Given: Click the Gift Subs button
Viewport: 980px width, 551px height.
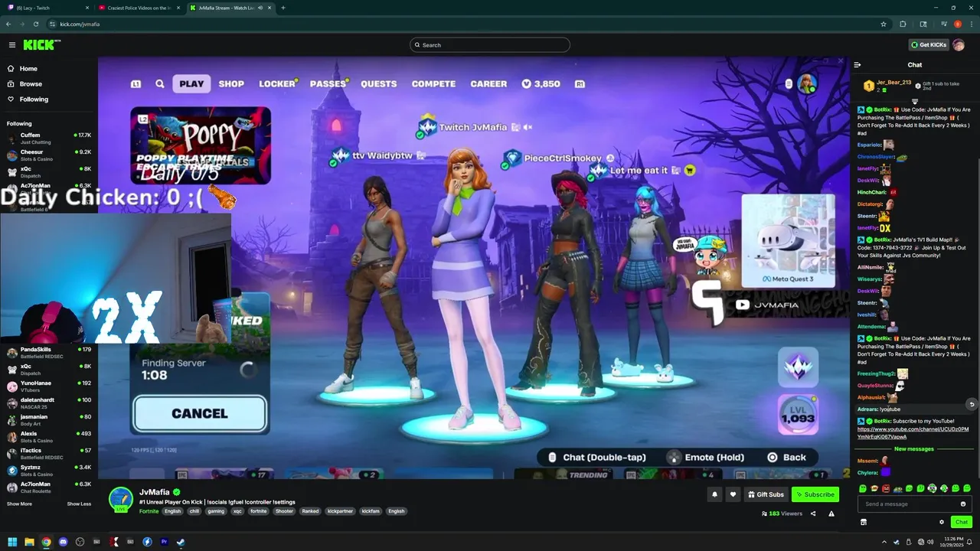Looking at the screenshot, I should [x=766, y=494].
